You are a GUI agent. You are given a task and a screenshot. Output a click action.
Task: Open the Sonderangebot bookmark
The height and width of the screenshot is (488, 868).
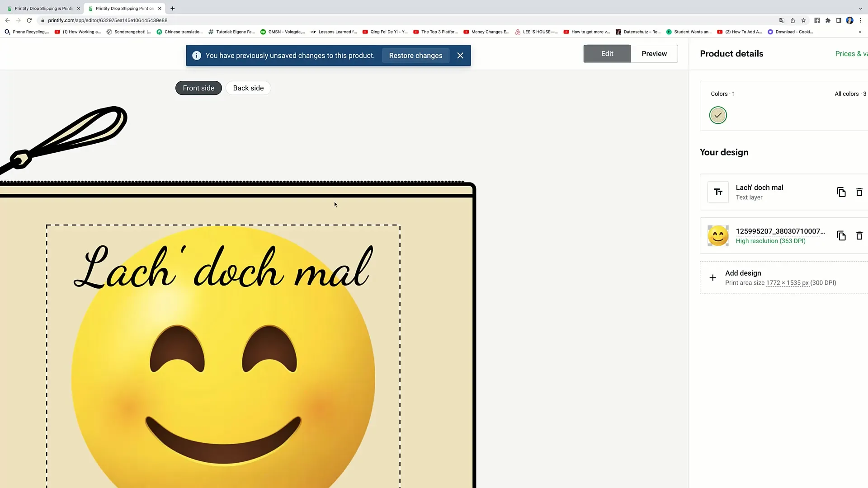click(129, 32)
